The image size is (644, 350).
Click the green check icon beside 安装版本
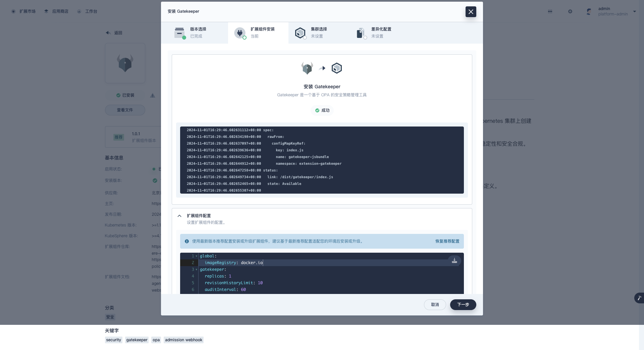[x=155, y=181]
